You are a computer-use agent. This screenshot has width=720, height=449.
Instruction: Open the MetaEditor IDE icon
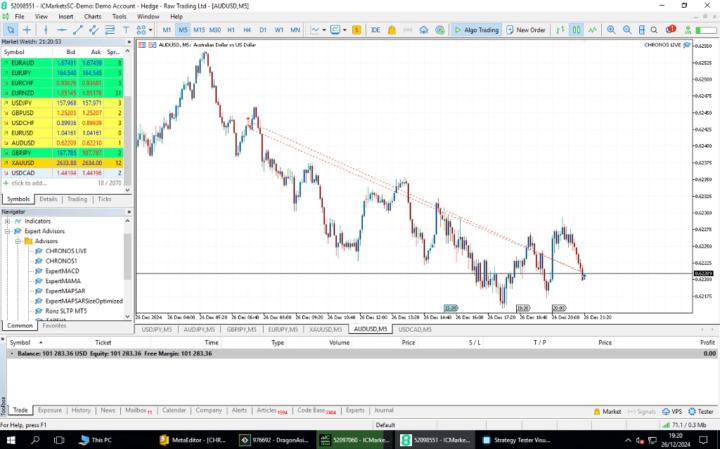click(x=376, y=30)
